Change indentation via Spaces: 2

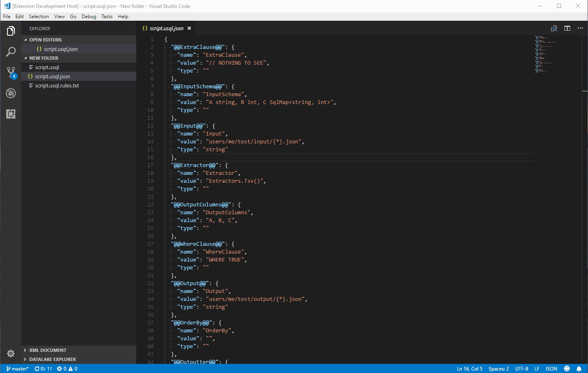(499, 368)
